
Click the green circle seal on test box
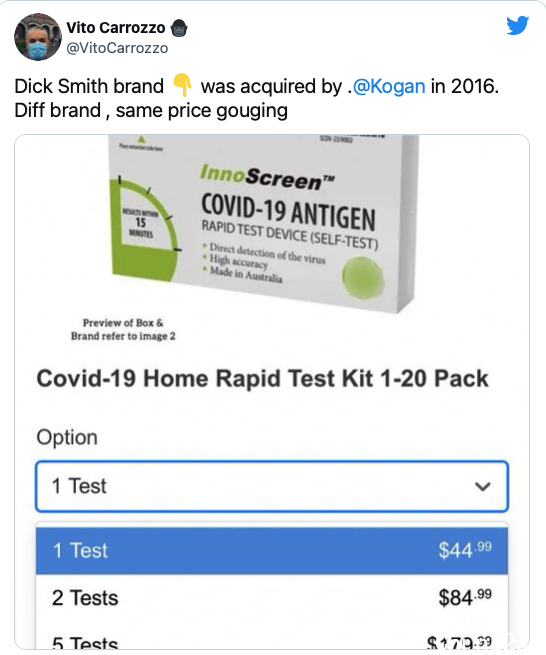pos(362,277)
